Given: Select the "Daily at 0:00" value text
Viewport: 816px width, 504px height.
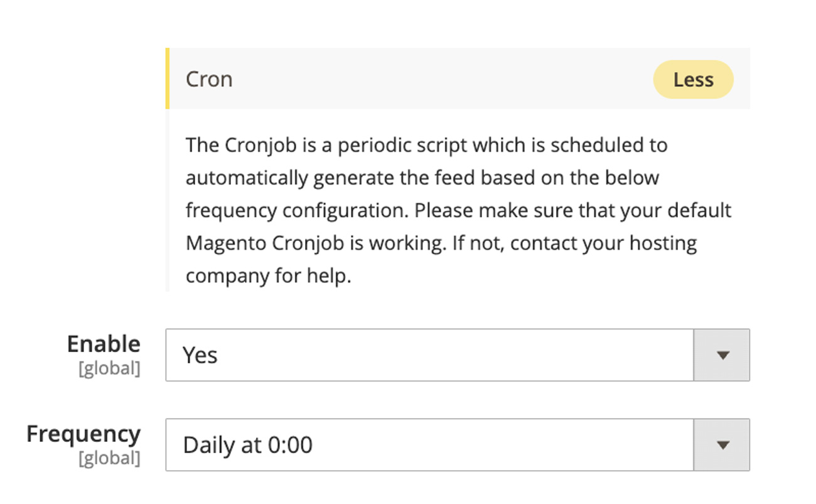Looking at the screenshot, I should 247,445.
